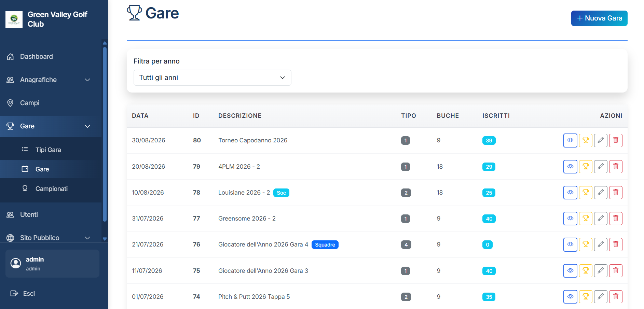Show details of Louisiane 2026 - 2 using eye icon
The height and width of the screenshot is (309, 644).
[570, 193]
